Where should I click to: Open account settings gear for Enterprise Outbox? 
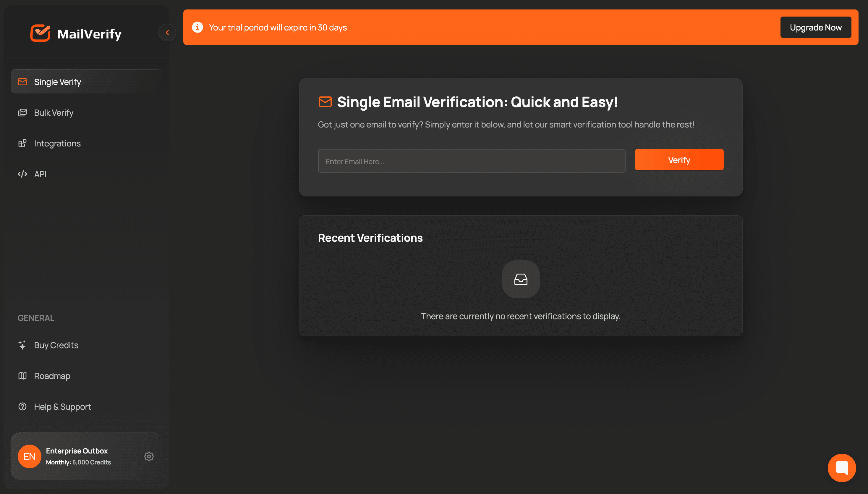coord(149,456)
